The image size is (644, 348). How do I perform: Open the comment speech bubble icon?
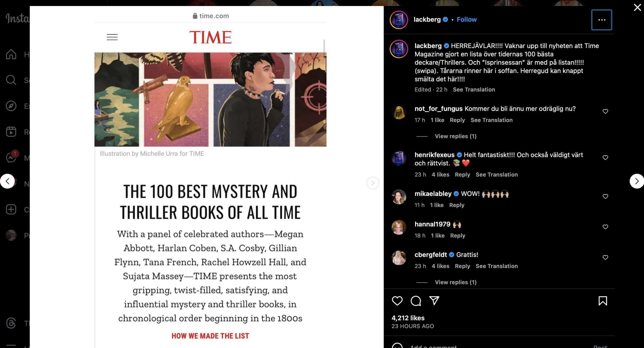click(x=416, y=301)
